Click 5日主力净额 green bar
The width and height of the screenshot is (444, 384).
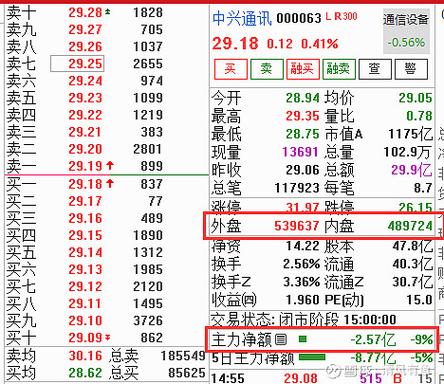pyautogui.click(x=312, y=357)
